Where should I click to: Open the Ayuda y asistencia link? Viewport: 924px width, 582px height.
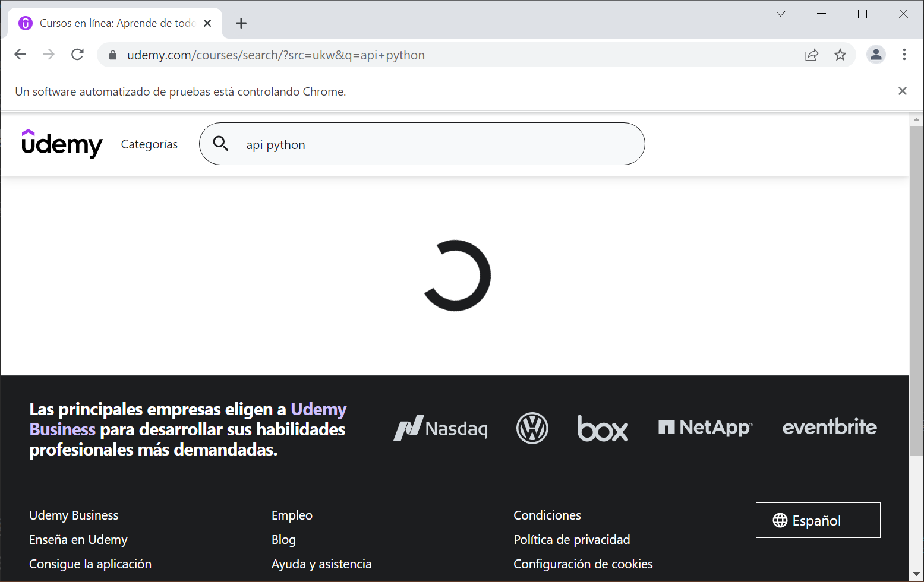[x=321, y=564]
